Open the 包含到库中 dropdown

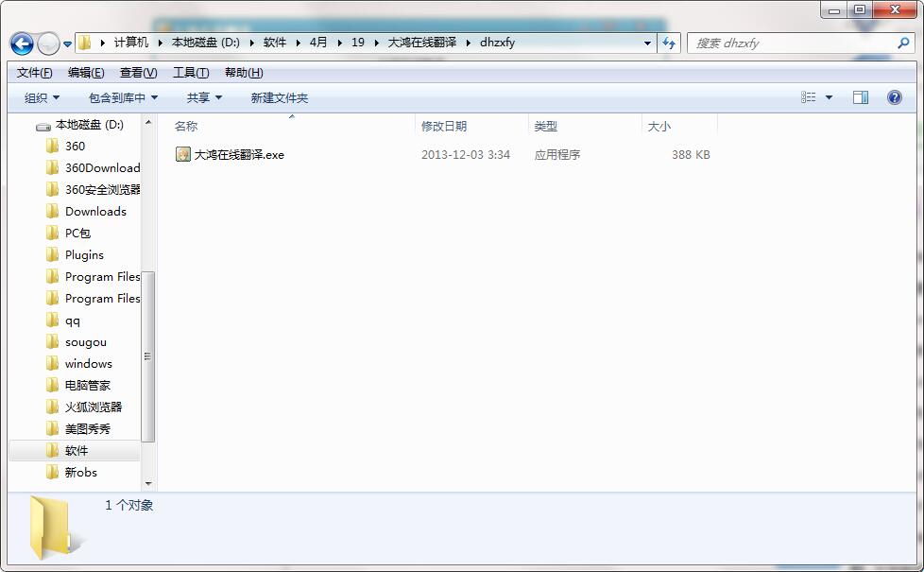123,97
